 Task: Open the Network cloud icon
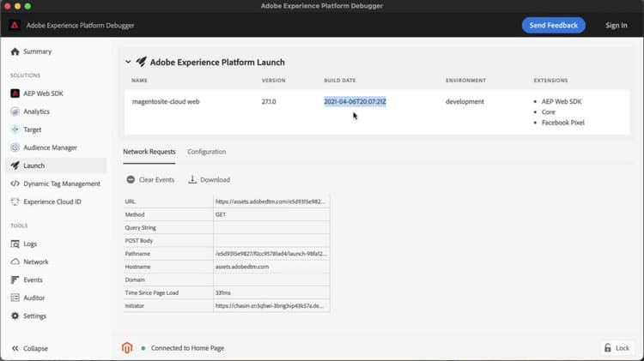[15, 262]
